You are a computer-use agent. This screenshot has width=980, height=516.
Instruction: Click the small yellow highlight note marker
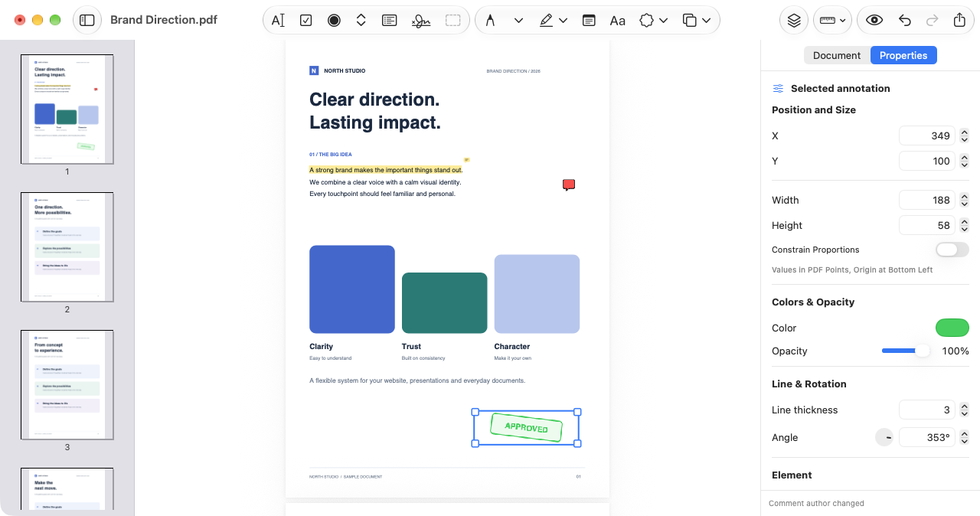466,160
